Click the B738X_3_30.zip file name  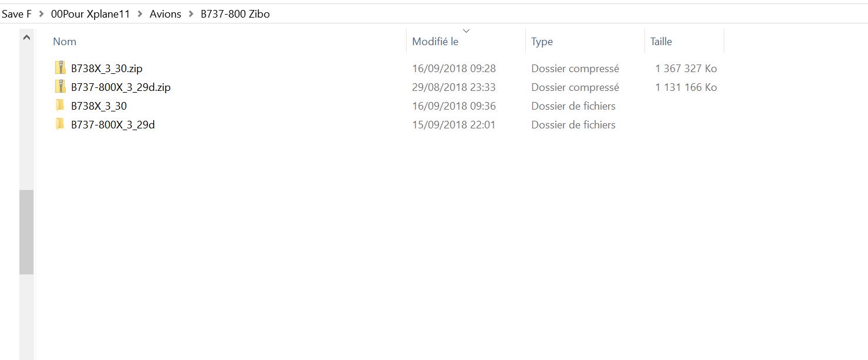[107, 69]
